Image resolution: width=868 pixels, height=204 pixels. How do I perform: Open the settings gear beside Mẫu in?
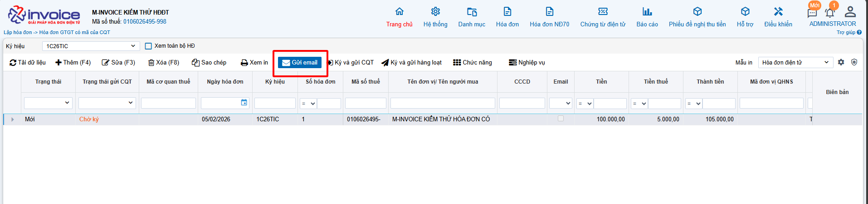841,62
